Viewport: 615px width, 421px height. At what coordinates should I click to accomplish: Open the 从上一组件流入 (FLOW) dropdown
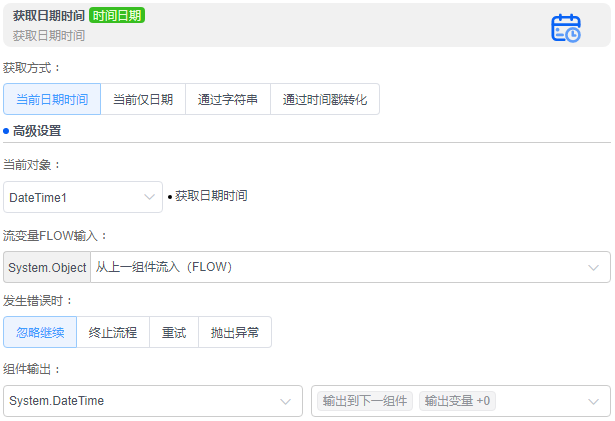pos(350,267)
